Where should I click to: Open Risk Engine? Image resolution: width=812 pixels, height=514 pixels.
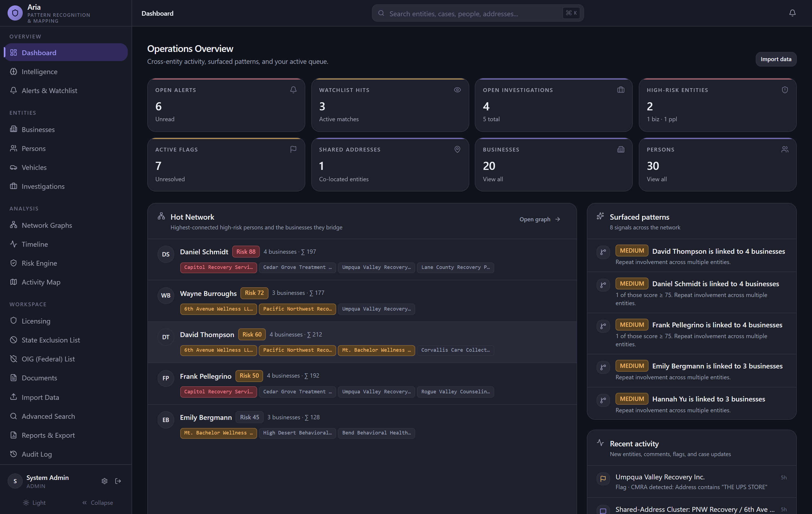pos(66,263)
